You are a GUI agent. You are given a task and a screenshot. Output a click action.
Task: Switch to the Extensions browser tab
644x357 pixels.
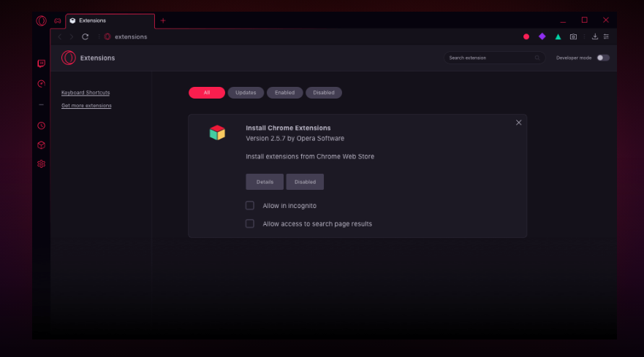tap(110, 21)
